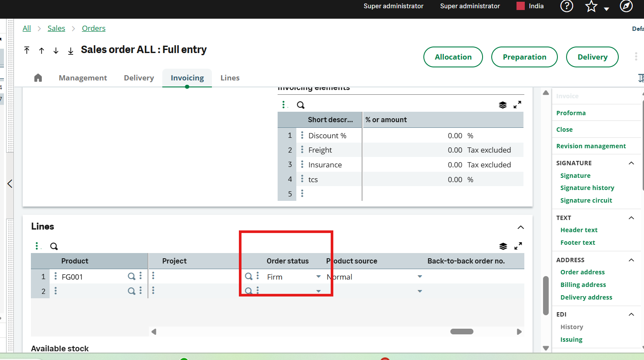Open the Proforma link
This screenshot has width=644, height=360.
(x=571, y=113)
